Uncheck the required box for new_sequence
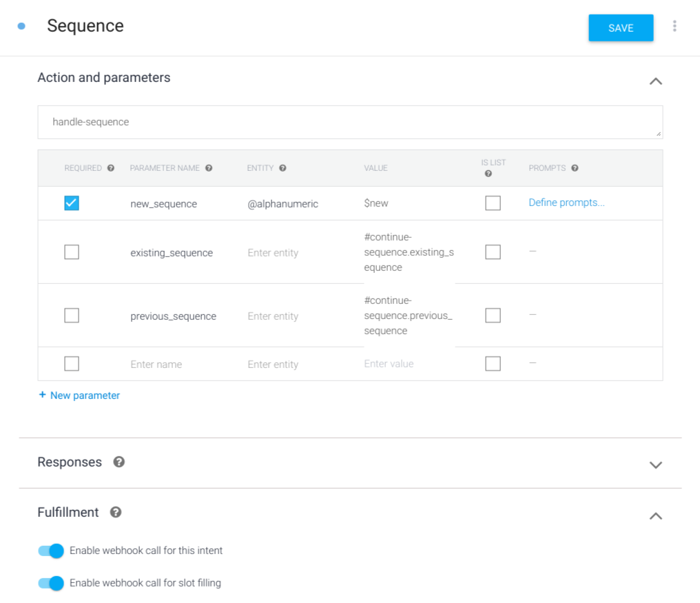The image size is (700, 603). click(72, 203)
